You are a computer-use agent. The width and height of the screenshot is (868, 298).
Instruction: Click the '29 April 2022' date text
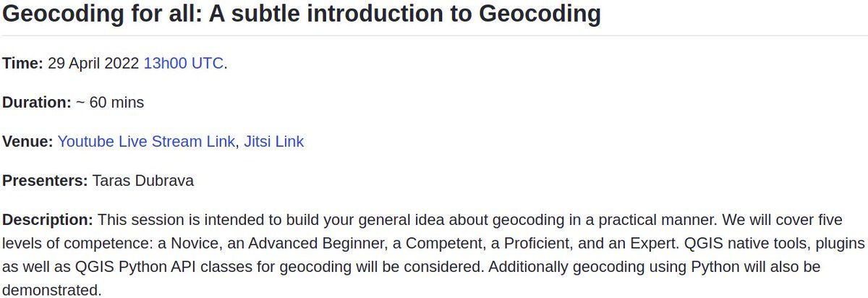(x=93, y=64)
